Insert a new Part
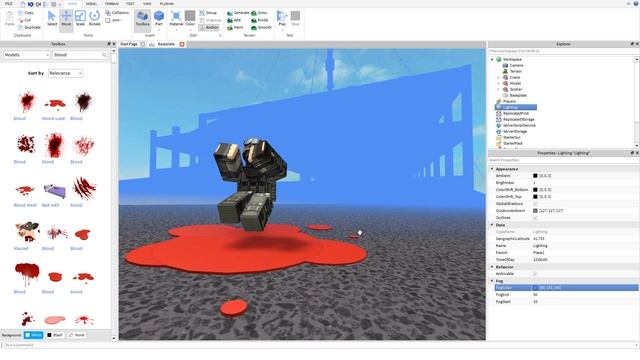Viewport: 640px width, 360px height. (x=159, y=19)
